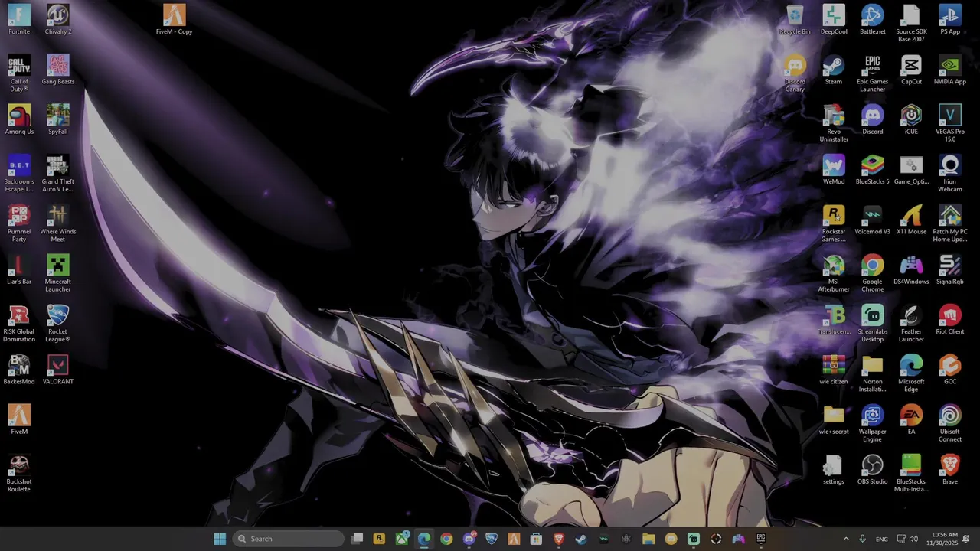Click the Feather Launcher icon
This screenshot has width=980, height=551.
coord(911,324)
